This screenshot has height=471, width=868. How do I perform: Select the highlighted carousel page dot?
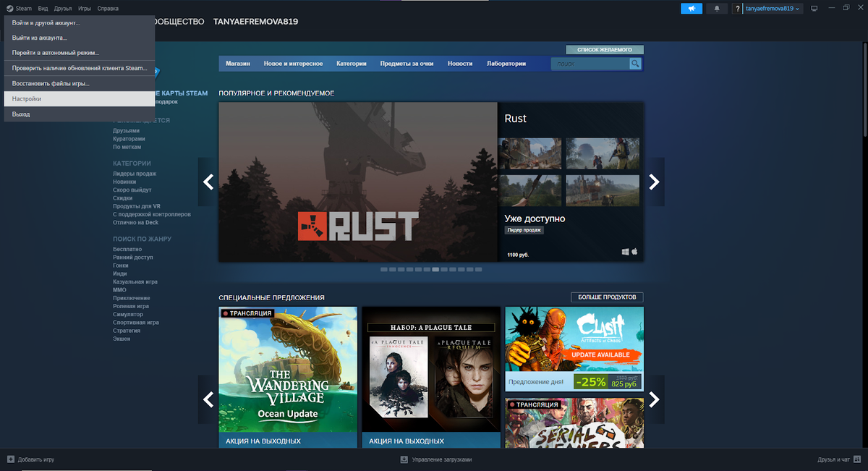tap(435, 269)
